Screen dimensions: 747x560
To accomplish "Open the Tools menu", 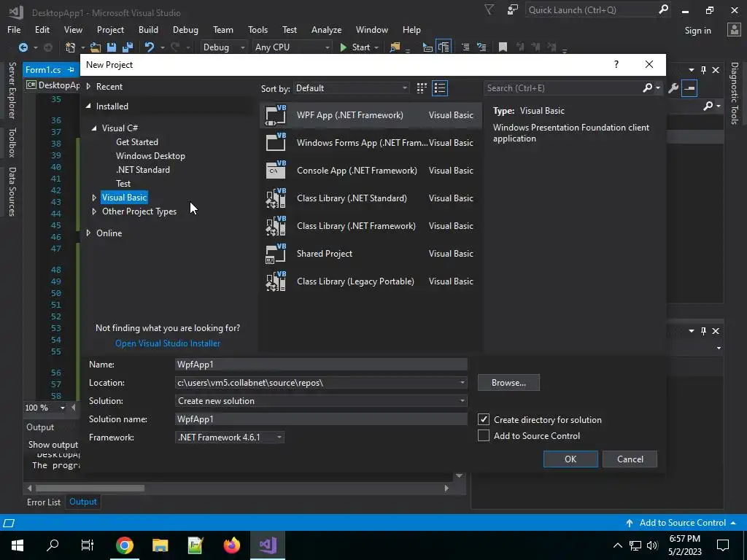I will 258,29.
